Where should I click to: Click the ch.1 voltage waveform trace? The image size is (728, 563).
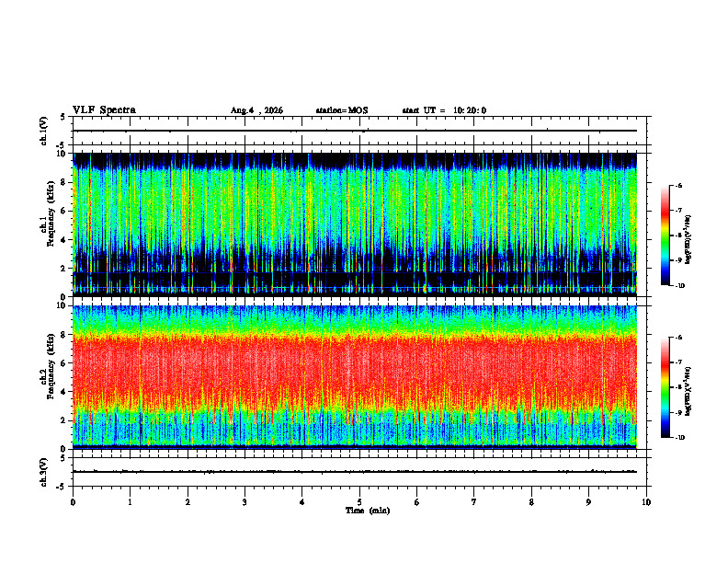point(355,131)
